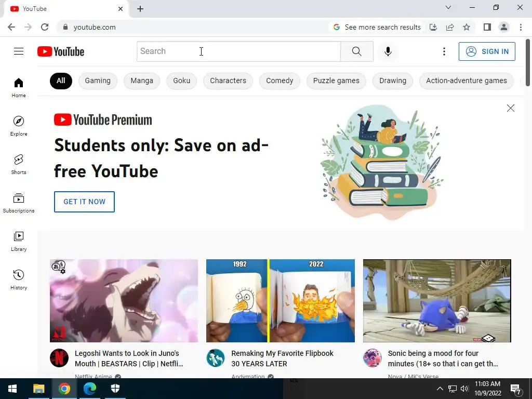Select the Manga filter chip
532x399 pixels.
point(142,81)
